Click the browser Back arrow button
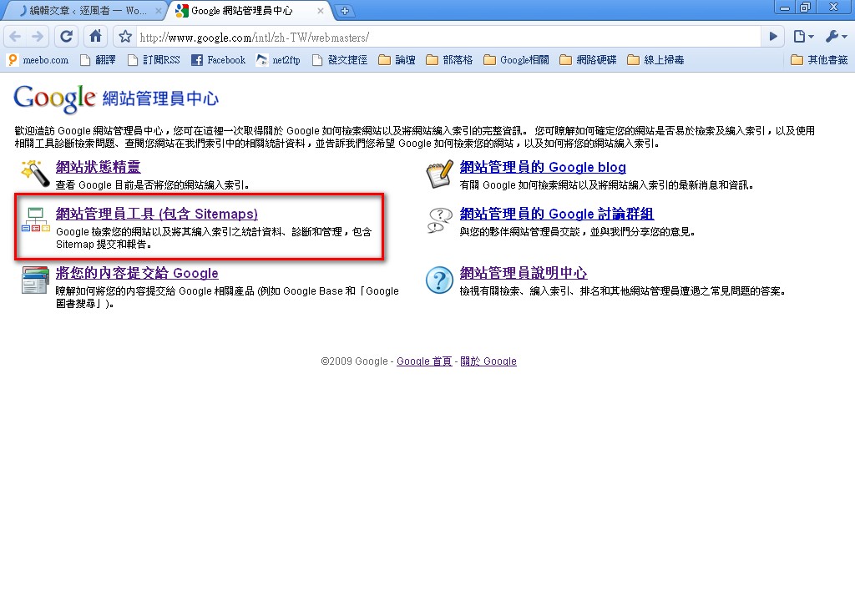The image size is (855, 616). tap(15, 37)
